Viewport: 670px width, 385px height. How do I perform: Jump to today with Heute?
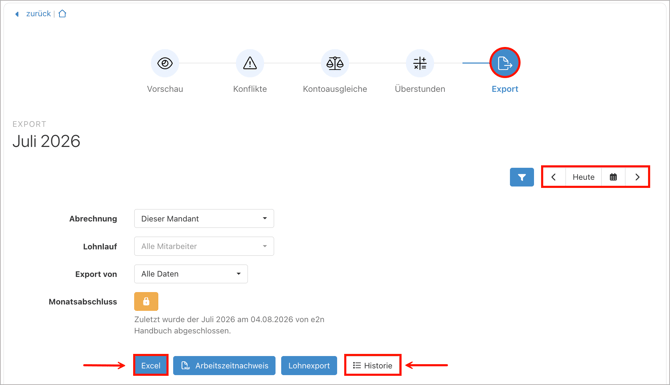(x=583, y=177)
